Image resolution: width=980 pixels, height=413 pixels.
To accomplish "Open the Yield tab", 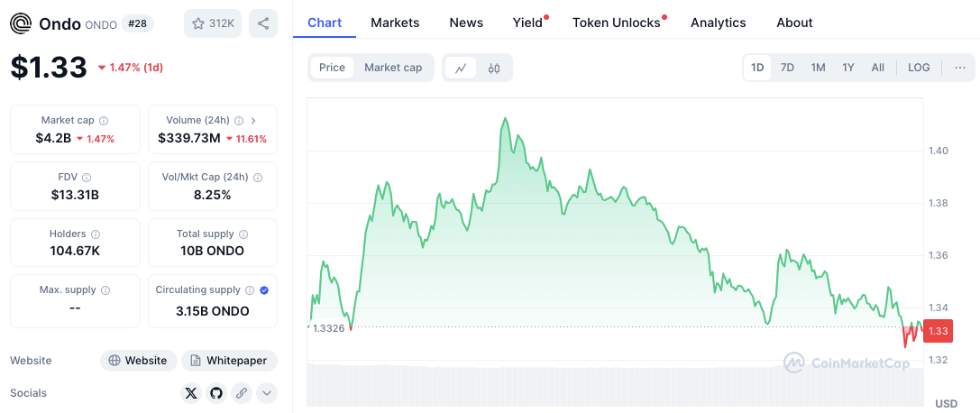I will tap(528, 23).
